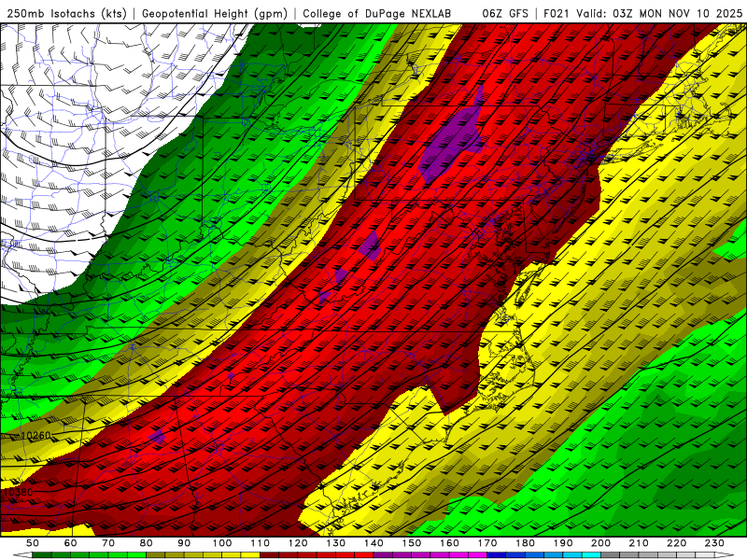The height and width of the screenshot is (560, 747).
Task: Click the olive swatch just after 80
Action: (x=155, y=555)
